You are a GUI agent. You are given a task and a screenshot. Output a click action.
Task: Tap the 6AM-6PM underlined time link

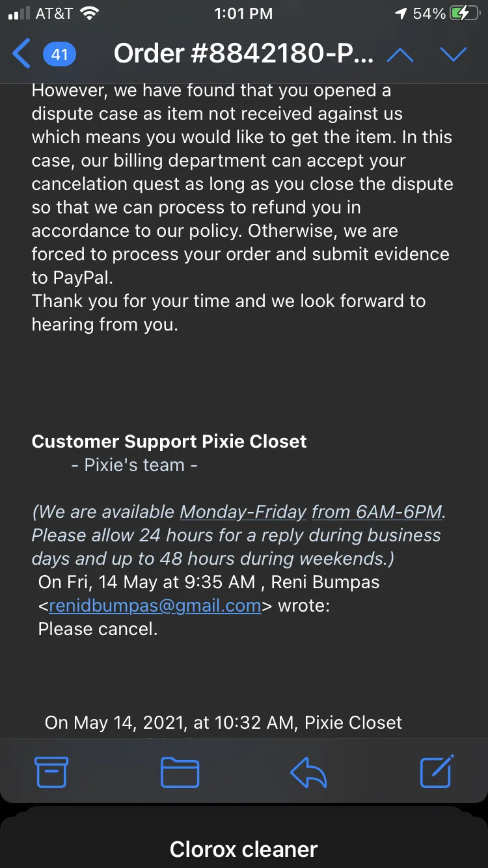pyautogui.click(x=377, y=511)
